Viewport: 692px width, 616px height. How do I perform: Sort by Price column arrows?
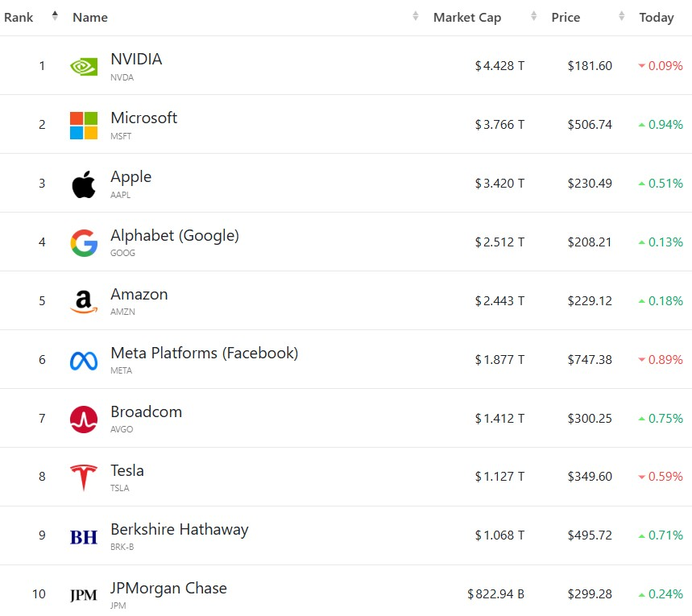621,16
